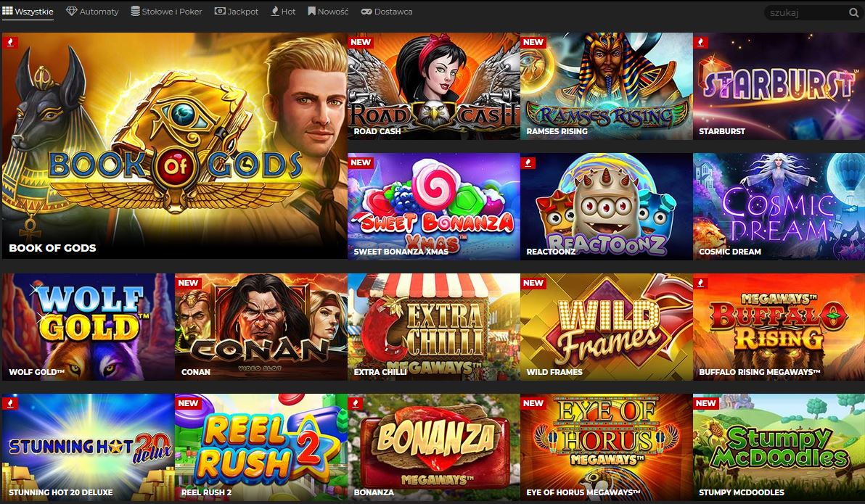Focus the szukaj search field
The image size is (865, 504).
pos(806,12)
